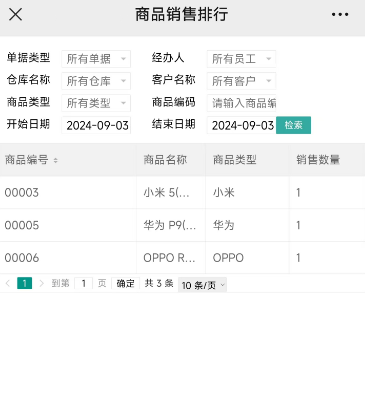Image resolution: width=365 pixels, height=397 pixels.
Task: Click the 结束日期 label
Action: [174, 124]
